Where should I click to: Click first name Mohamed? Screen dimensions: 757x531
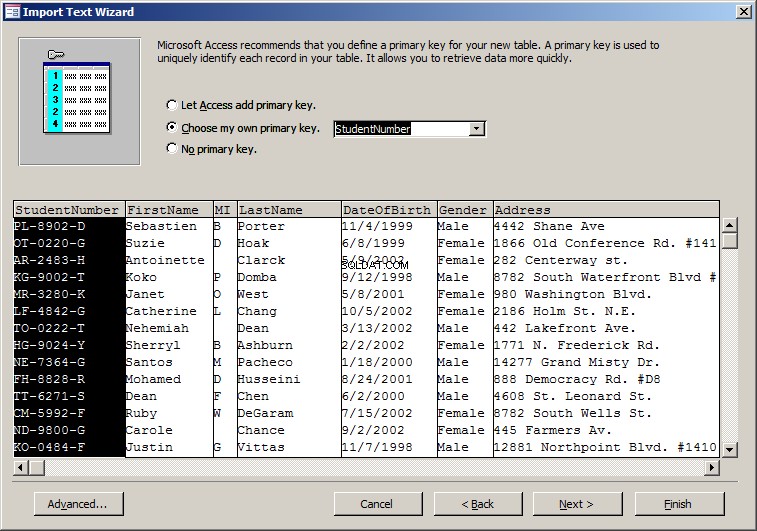[x=154, y=379]
